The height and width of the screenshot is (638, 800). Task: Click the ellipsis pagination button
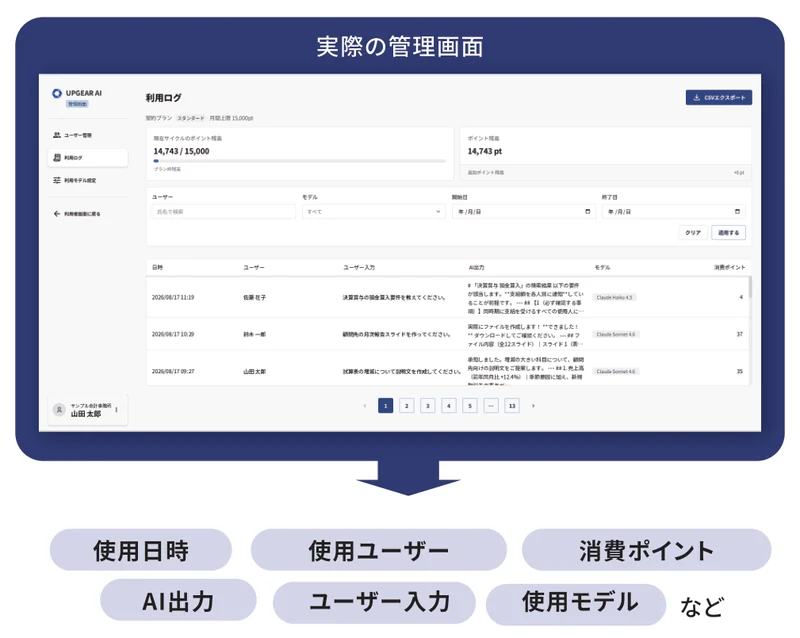tap(491, 406)
